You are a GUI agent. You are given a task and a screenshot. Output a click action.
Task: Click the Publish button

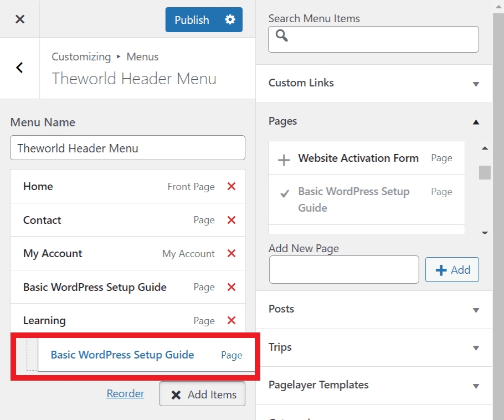point(191,19)
